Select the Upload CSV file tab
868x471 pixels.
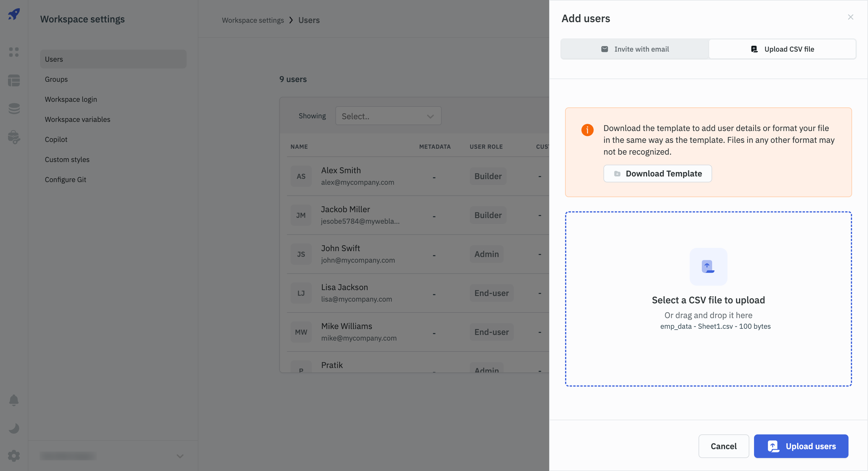click(x=782, y=49)
